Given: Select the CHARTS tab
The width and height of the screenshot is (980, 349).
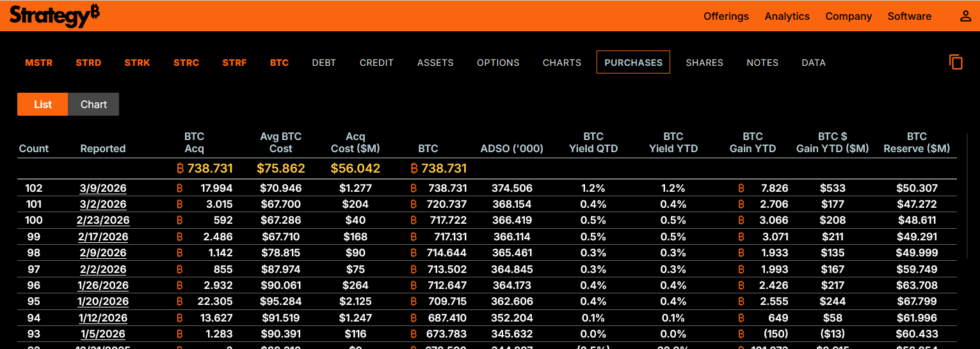Looking at the screenshot, I should pyautogui.click(x=562, y=63).
